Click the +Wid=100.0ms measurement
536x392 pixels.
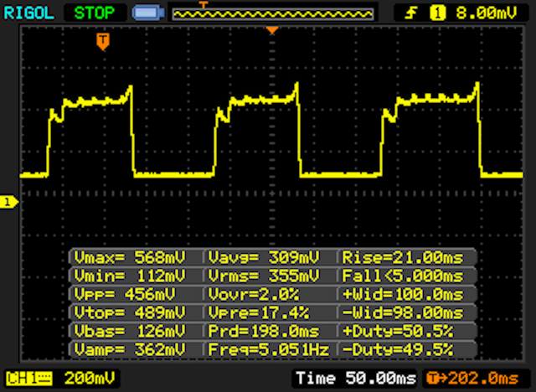pyautogui.click(x=403, y=294)
